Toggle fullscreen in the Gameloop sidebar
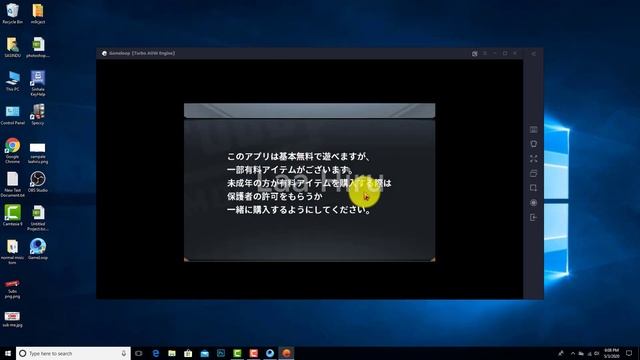 coord(533,159)
